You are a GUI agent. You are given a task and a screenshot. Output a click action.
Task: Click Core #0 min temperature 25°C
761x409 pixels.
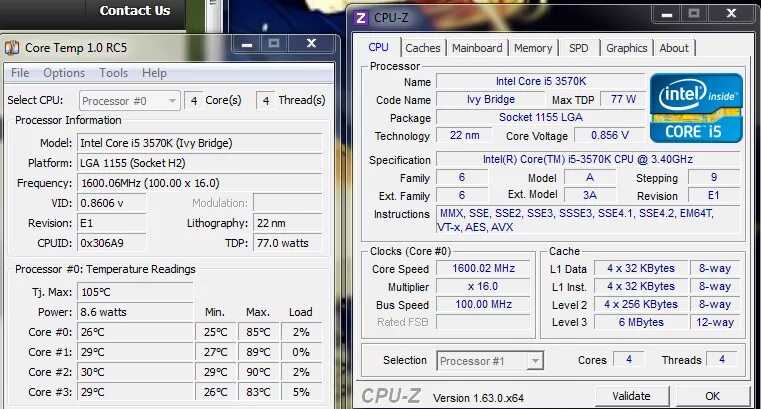(x=215, y=332)
